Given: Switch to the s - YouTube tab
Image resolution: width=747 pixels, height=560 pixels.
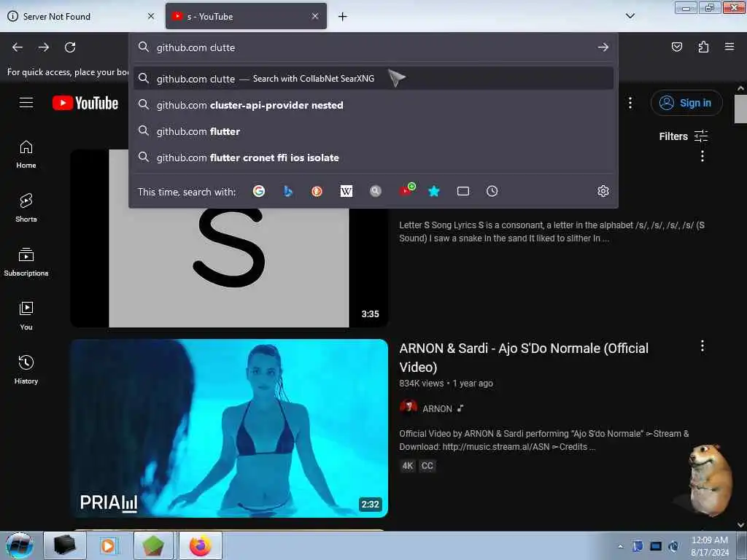Looking at the screenshot, I should 246,16.
